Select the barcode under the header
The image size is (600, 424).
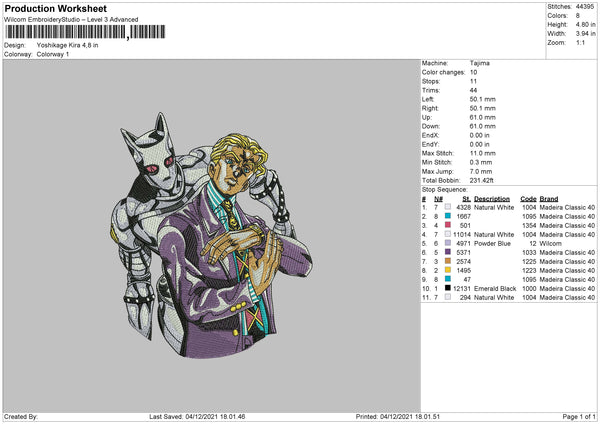pos(85,32)
